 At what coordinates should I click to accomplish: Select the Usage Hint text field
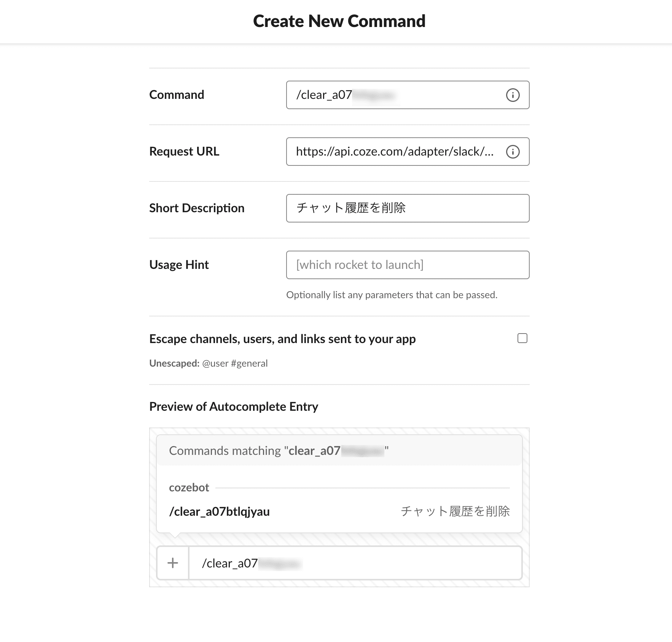[x=408, y=265]
